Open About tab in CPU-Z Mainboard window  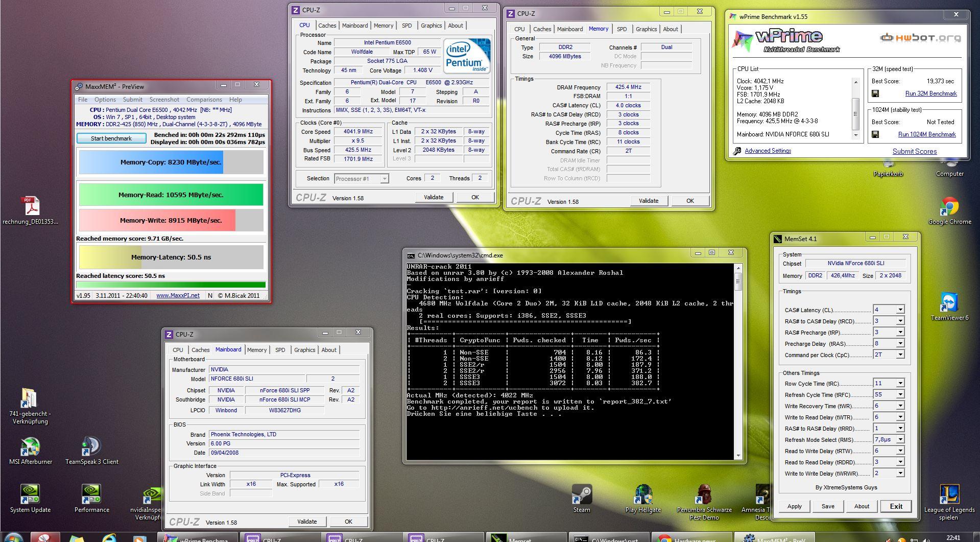click(329, 350)
